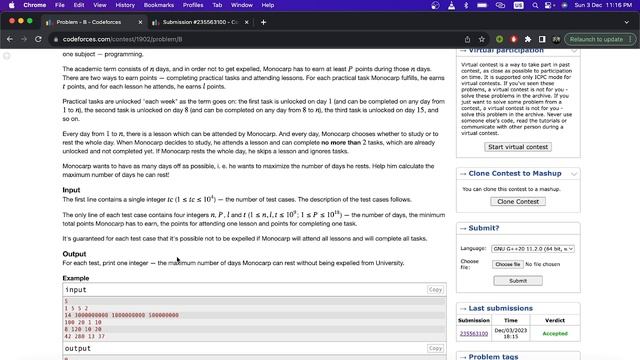Click the Clone Contest button
Viewport: 640px width, 360px height.
tap(518, 202)
